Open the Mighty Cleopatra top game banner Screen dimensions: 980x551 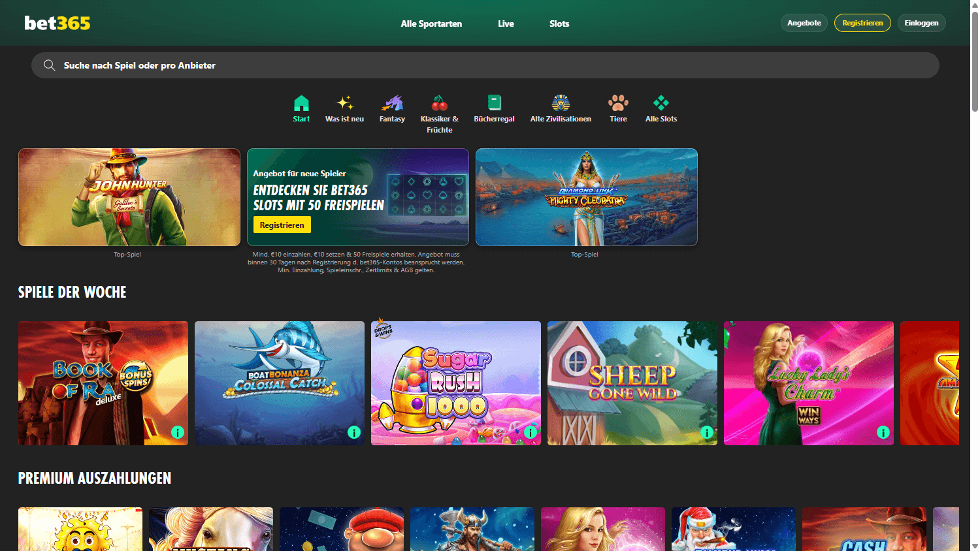click(x=587, y=197)
